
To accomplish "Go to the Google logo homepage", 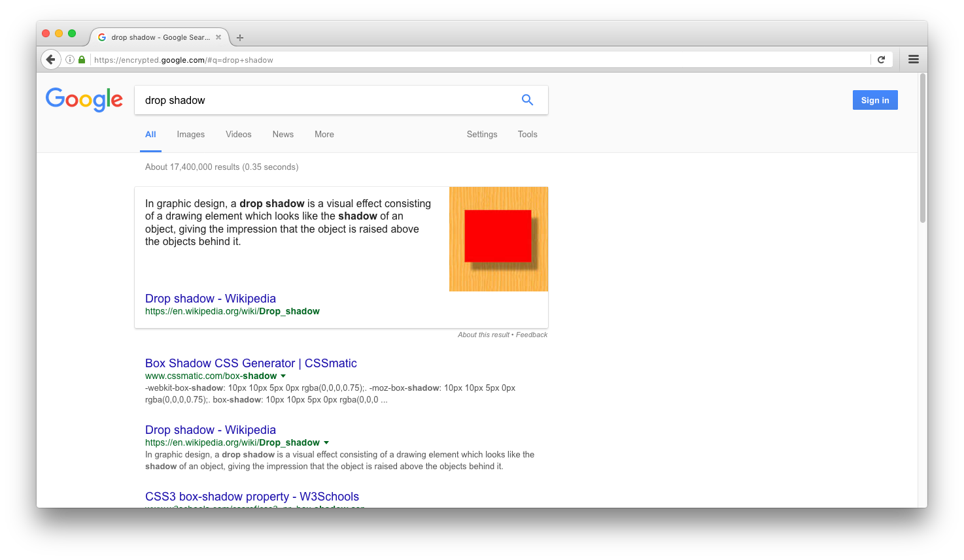I will click(x=84, y=99).
